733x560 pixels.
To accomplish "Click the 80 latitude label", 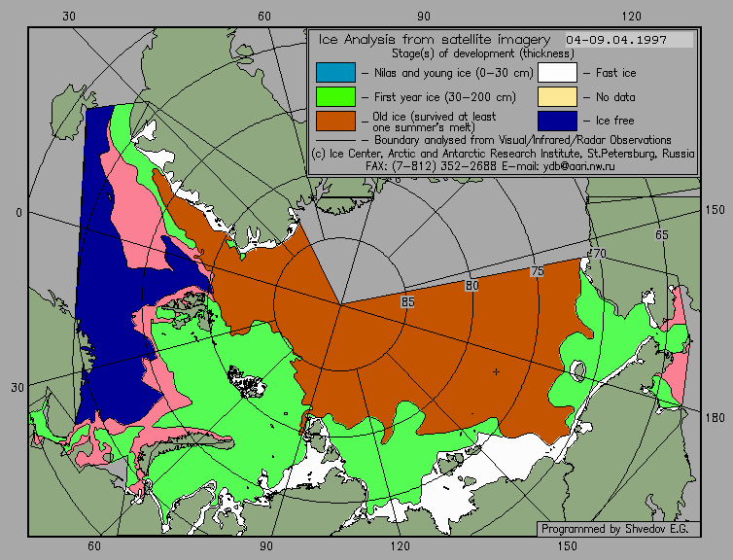I will 471,285.
